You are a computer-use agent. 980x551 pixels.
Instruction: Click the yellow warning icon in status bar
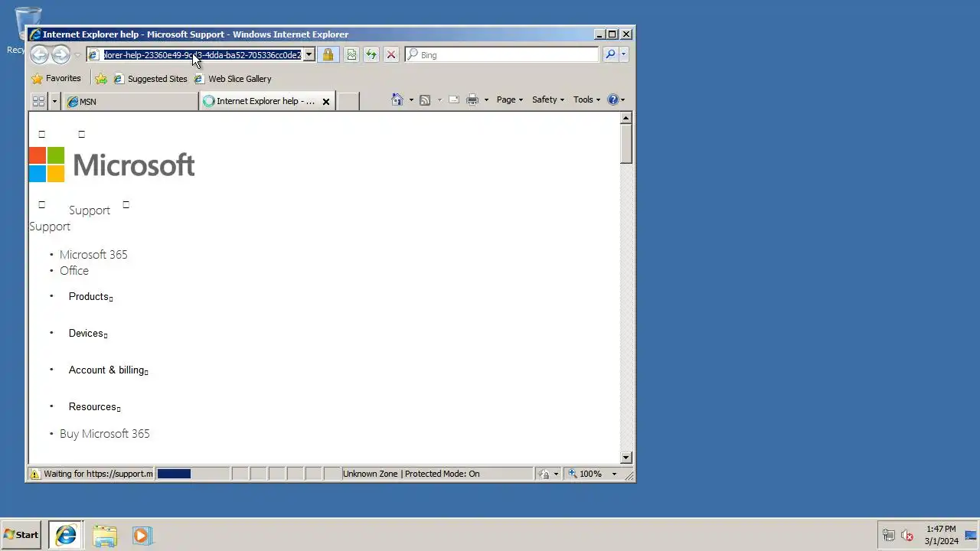point(34,474)
